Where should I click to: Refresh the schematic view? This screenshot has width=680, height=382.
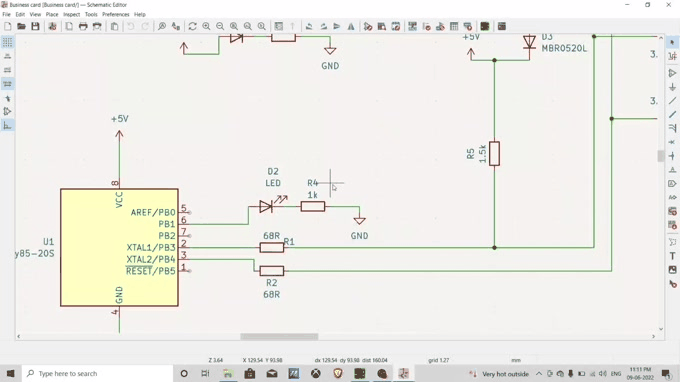[x=193, y=26]
